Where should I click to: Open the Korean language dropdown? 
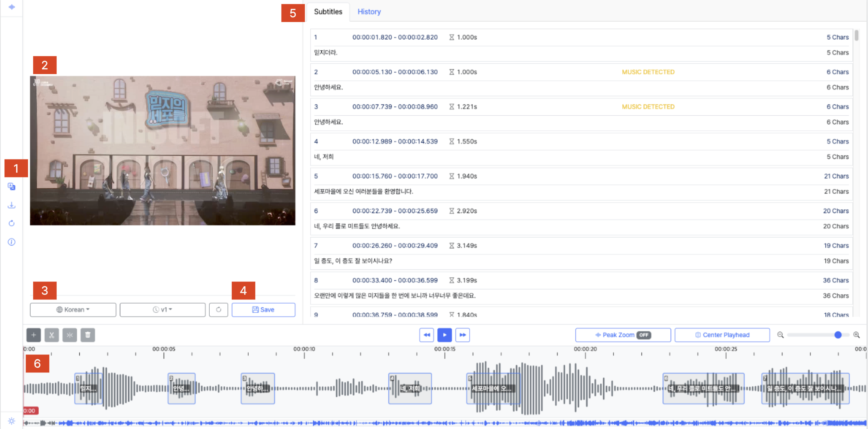pyautogui.click(x=73, y=310)
